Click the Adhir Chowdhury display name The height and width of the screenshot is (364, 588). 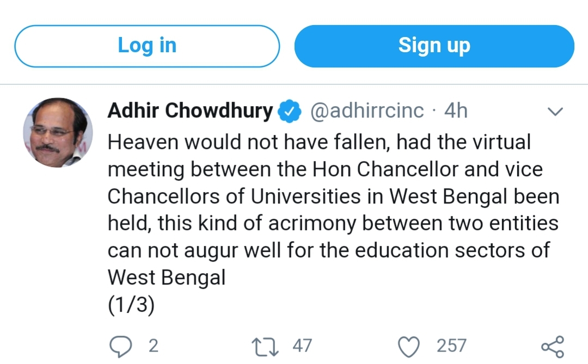[x=191, y=111]
